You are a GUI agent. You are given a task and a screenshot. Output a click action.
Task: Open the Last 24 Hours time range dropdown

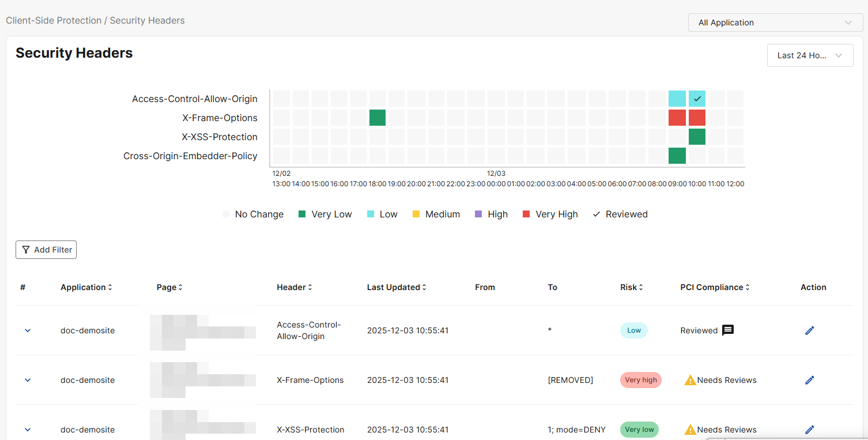click(x=810, y=55)
